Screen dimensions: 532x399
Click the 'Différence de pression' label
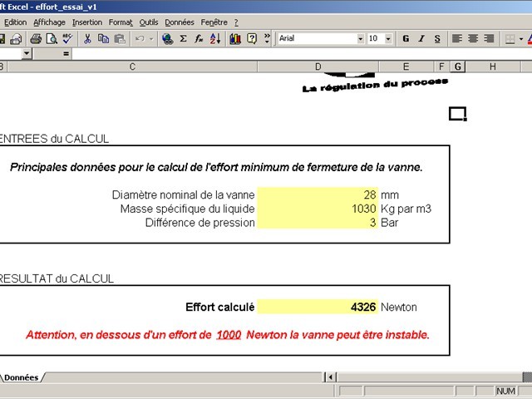199,223
